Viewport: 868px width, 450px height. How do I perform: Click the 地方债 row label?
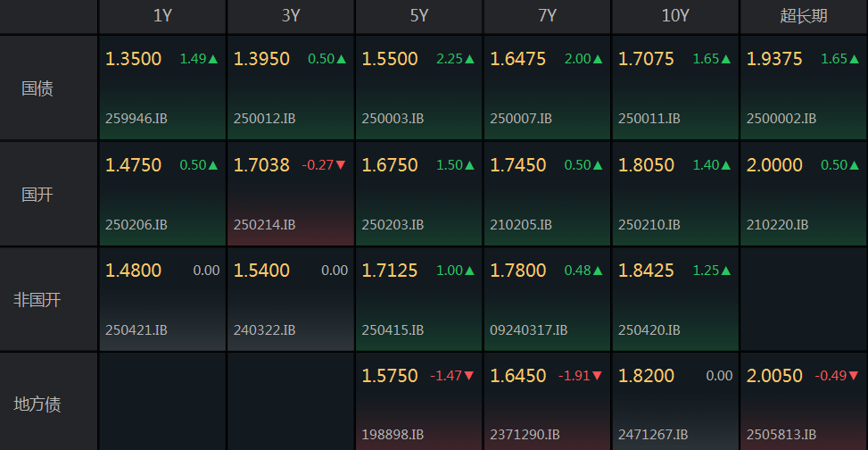point(37,404)
